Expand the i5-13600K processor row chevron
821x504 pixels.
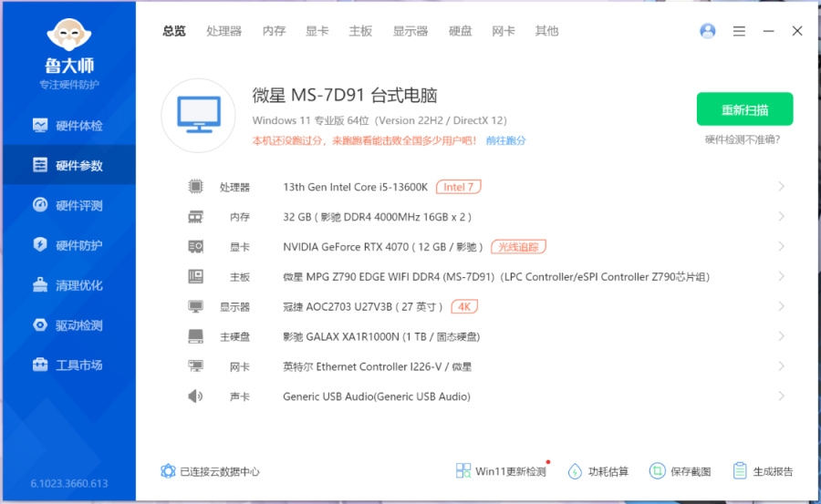781,186
